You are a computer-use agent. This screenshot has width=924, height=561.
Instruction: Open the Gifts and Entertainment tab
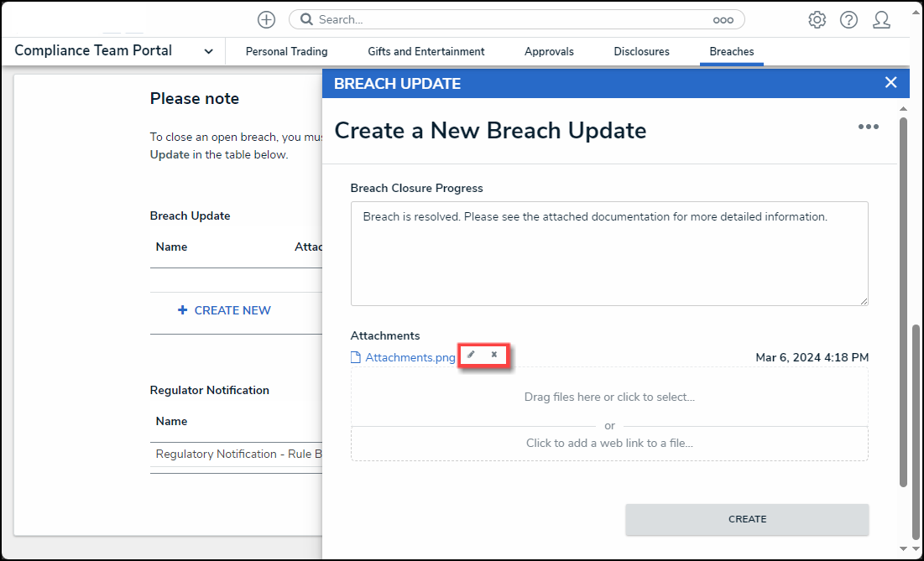pyautogui.click(x=425, y=51)
